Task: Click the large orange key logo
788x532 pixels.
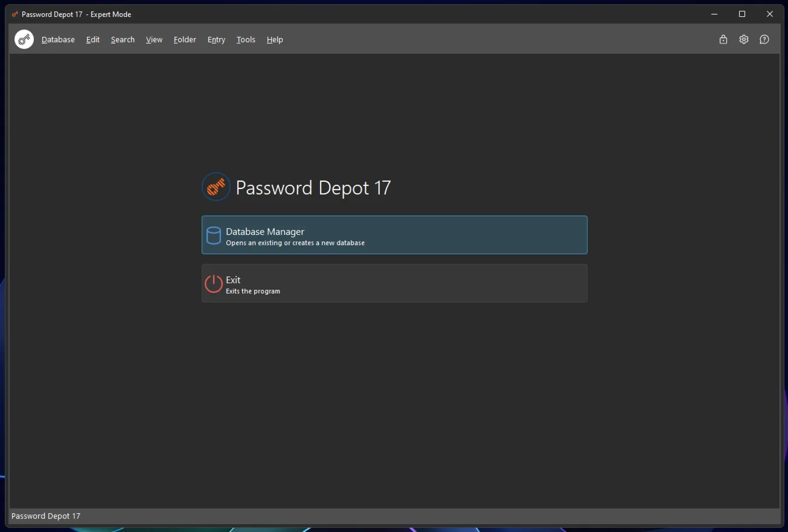Action: [216, 187]
